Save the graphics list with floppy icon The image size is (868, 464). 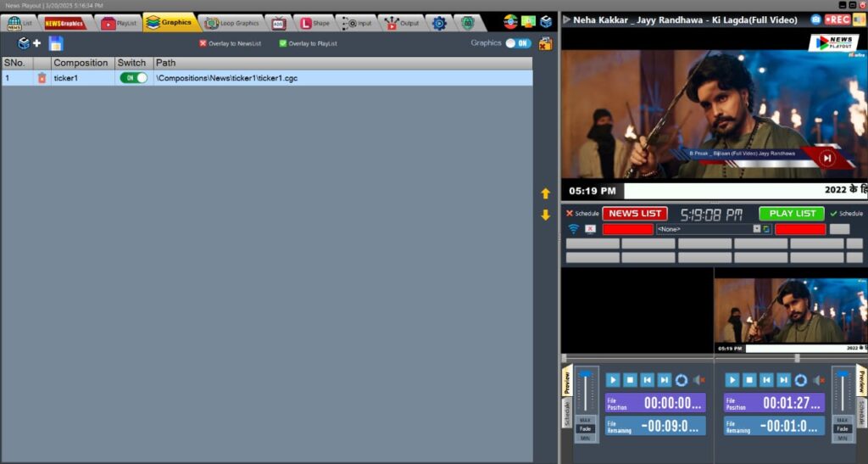[56, 43]
